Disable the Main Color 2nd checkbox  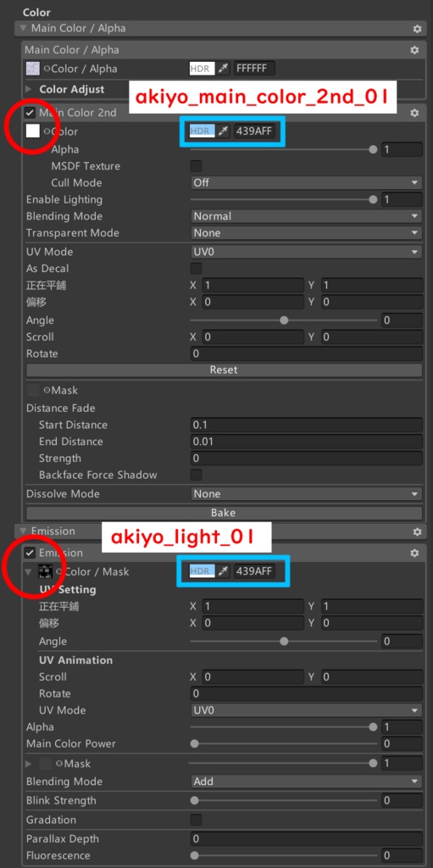point(30,113)
